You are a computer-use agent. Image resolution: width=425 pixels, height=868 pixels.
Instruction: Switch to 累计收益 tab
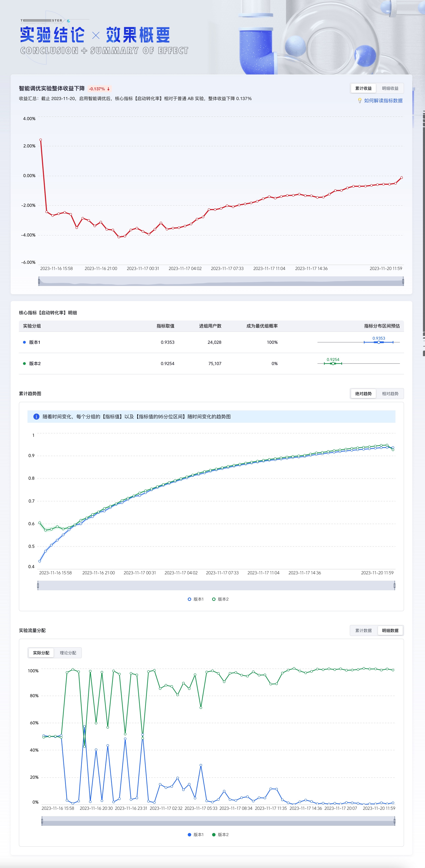click(363, 88)
